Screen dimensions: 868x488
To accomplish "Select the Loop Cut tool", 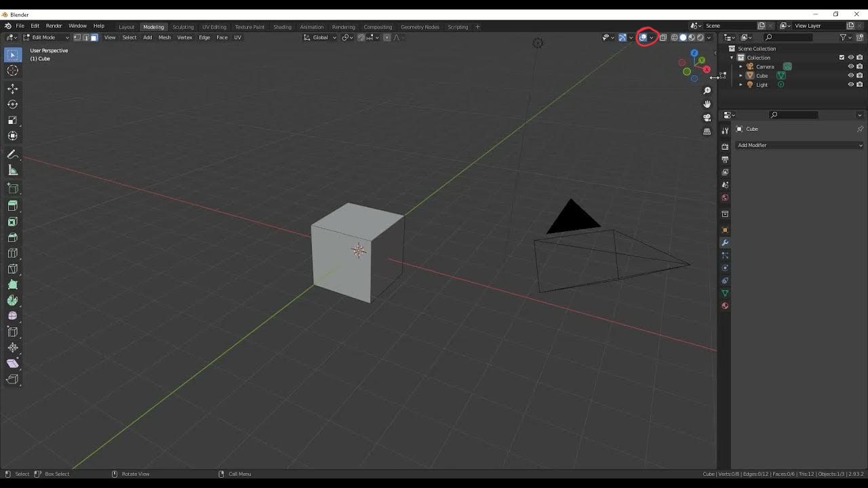I will (x=12, y=253).
